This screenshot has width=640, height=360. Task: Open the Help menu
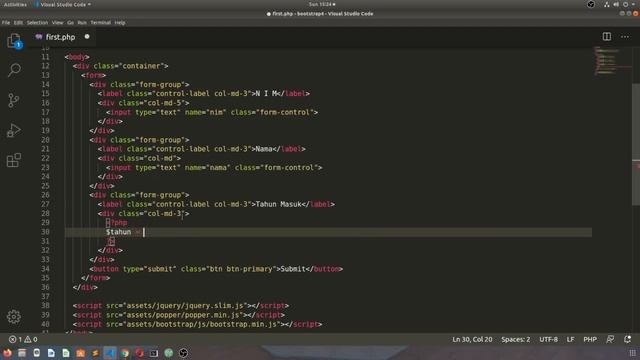tap(120, 22)
